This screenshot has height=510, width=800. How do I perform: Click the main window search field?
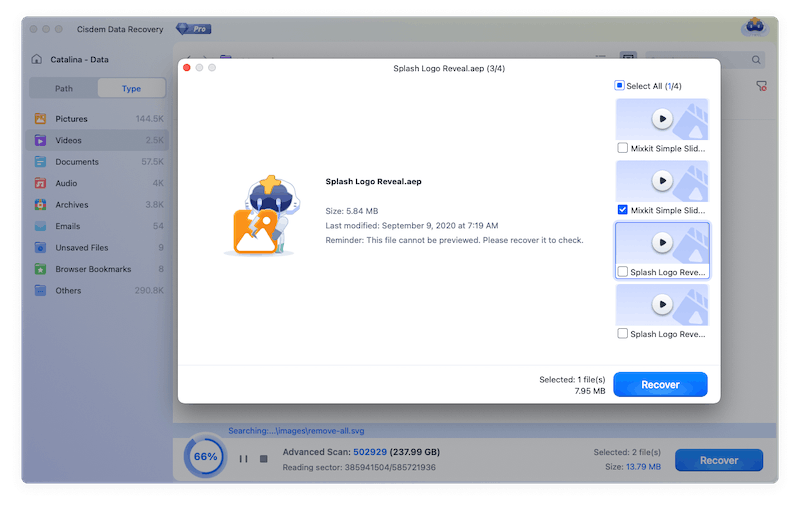pyautogui.click(x=705, y=60)
